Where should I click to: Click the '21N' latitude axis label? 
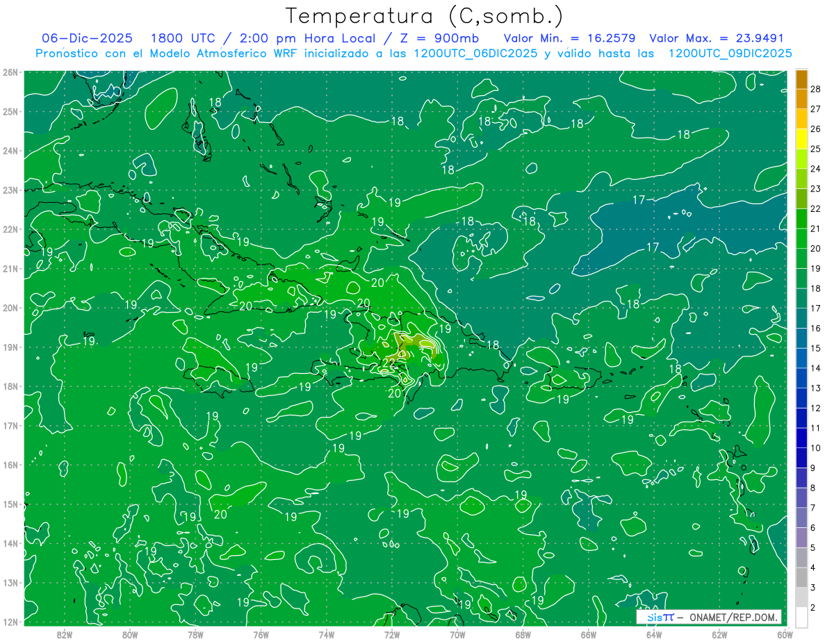coord(10,268)
